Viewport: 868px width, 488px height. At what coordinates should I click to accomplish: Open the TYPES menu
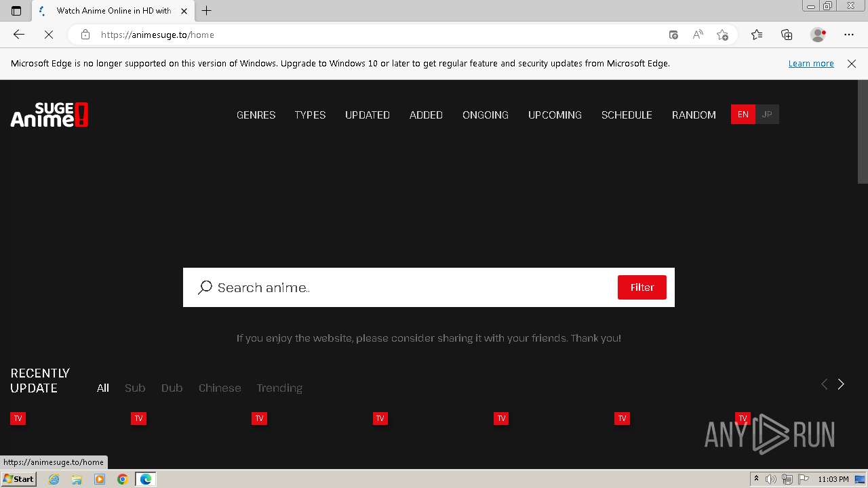[310, 115]
